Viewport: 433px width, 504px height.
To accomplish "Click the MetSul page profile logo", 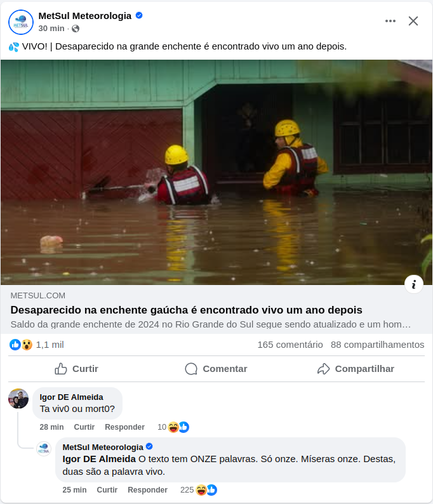I will (x=21, y=22).
